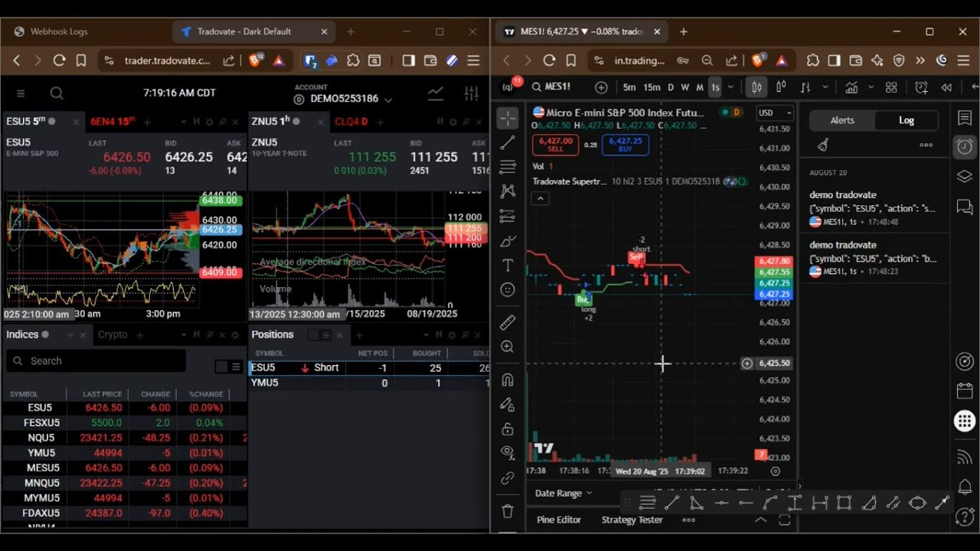Click the clear log broom icon
The height and width of the screenshot is (551, 980).
click(x=823, y=145)
